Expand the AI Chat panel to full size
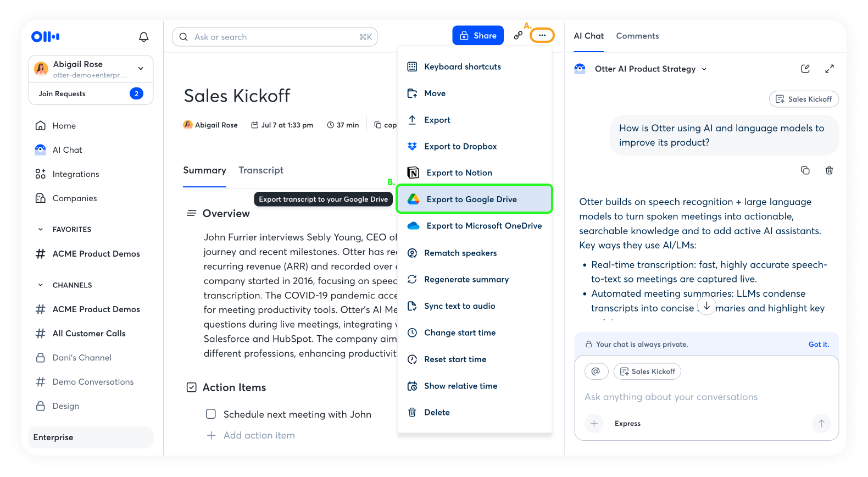868x477 pixels. (x=830, y=69)
